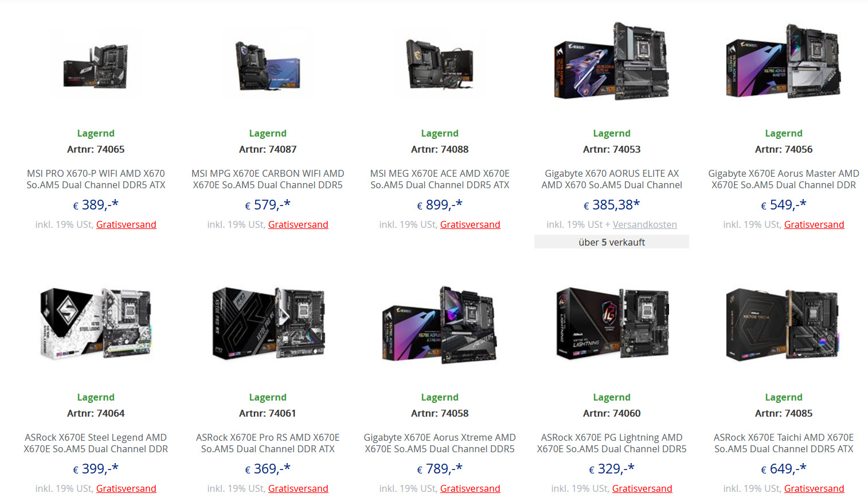Click the Versandkosten link under the AORUS ELITE AX
The width and height of the screenshot is (868, 501).
click(644, 224)
